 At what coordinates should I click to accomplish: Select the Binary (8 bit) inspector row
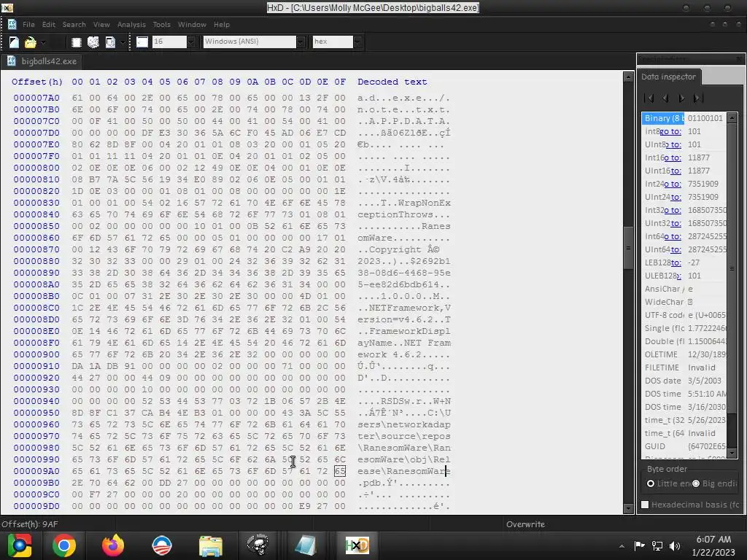click(684, 118)
